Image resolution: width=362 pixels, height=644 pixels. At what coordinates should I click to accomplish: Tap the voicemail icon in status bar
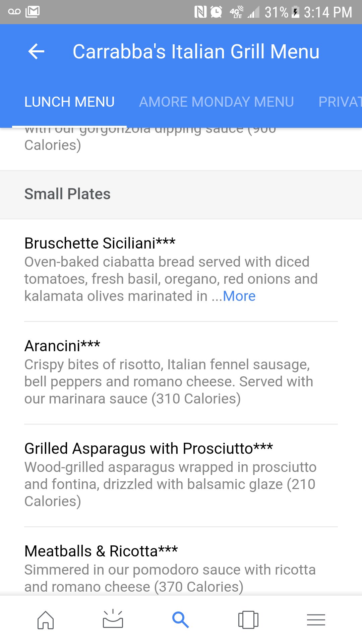click(14, 12)
